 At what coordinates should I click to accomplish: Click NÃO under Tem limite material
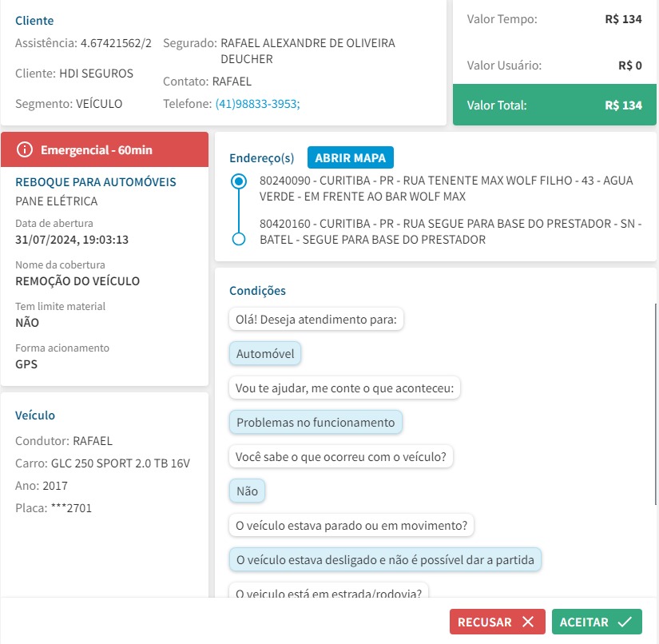tap(27, 323)
